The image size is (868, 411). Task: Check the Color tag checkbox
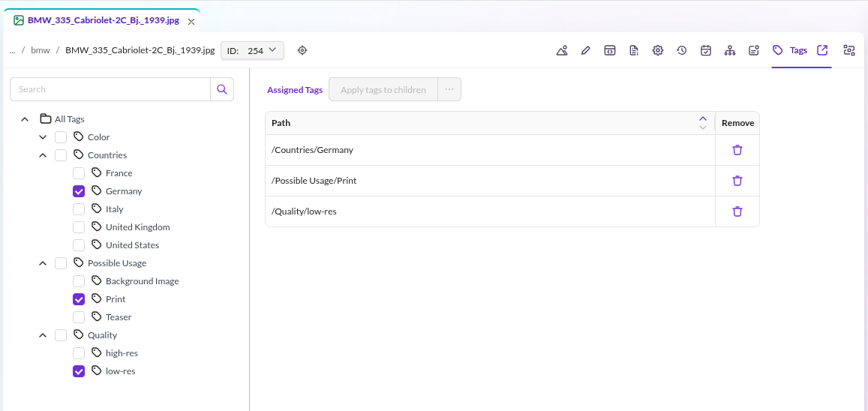[x=61, y=137]
